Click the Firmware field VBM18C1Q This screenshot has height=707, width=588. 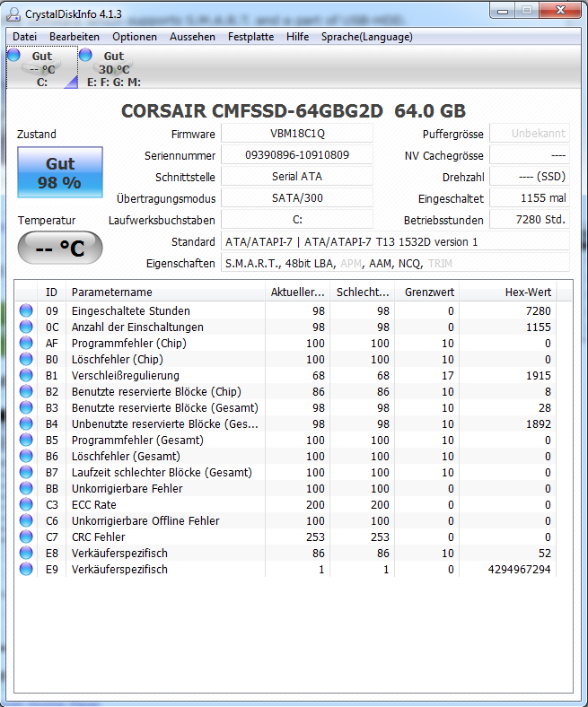(x=297, y=134)
